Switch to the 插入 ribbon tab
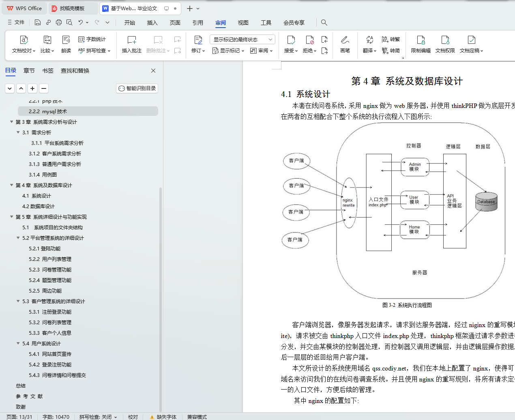 point(152,23)
